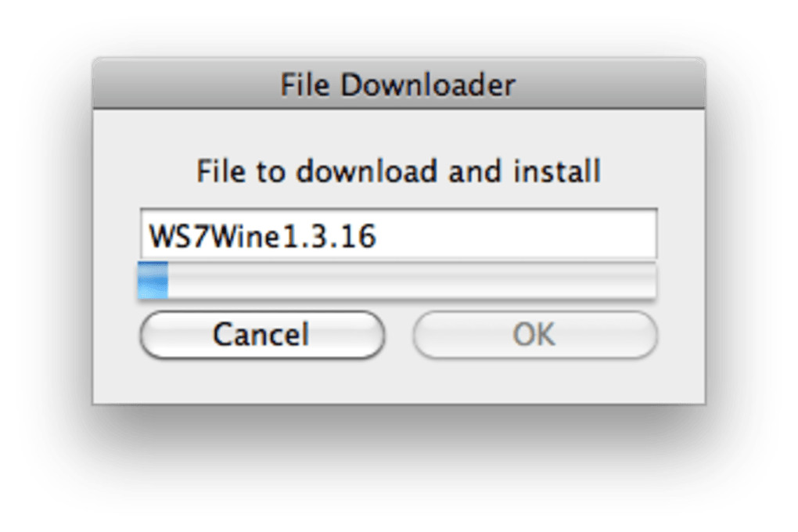Click the Cancel button
The width and height of the screenshot is (798, 532).
261,335
